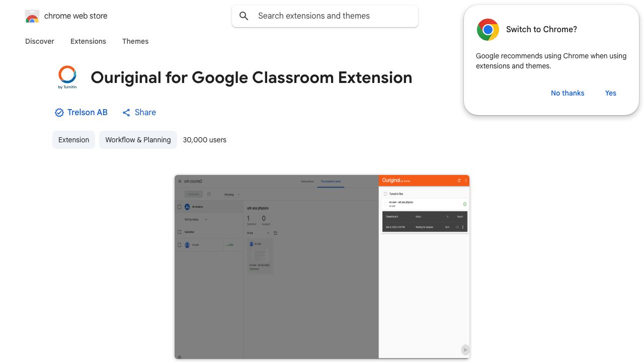Click the Share icon
This screenshot has width=644, height=362.
pyautogui.click(x=126, y=113)
